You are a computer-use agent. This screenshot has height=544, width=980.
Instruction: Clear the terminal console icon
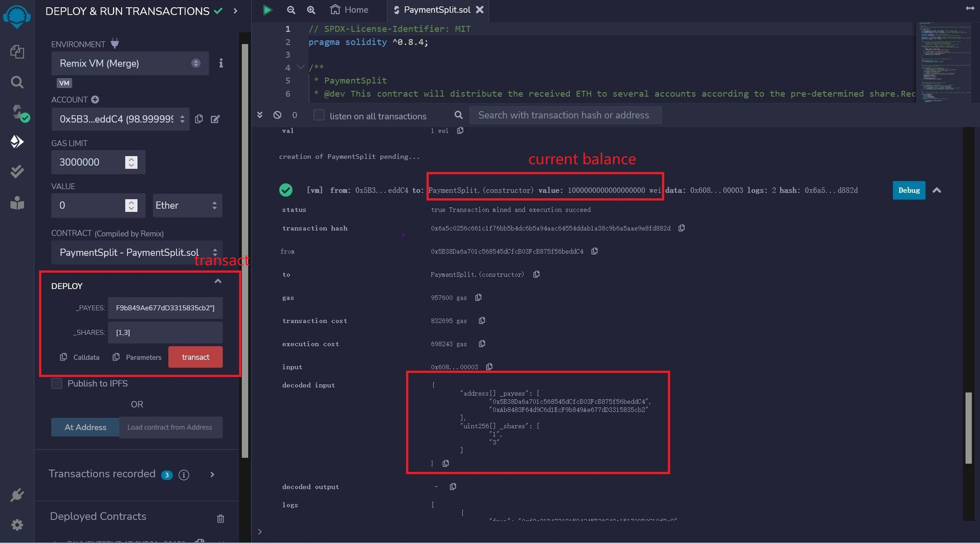[277, 115]
